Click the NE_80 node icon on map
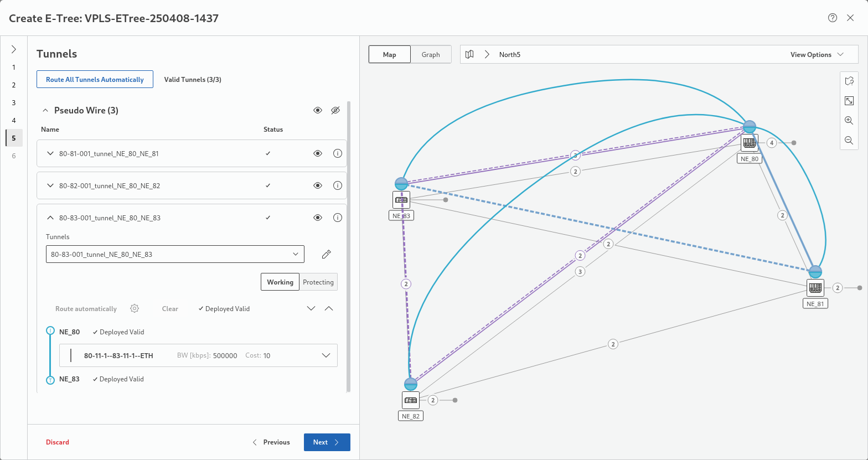Image resolution: width=868 pixels, height=460 pixels. tap(750, 143)
